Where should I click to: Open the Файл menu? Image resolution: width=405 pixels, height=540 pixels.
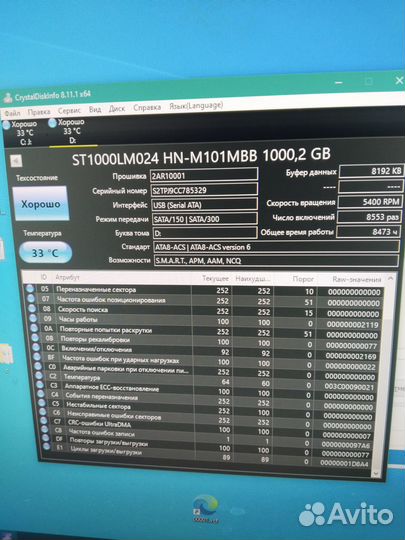[12, 113]
